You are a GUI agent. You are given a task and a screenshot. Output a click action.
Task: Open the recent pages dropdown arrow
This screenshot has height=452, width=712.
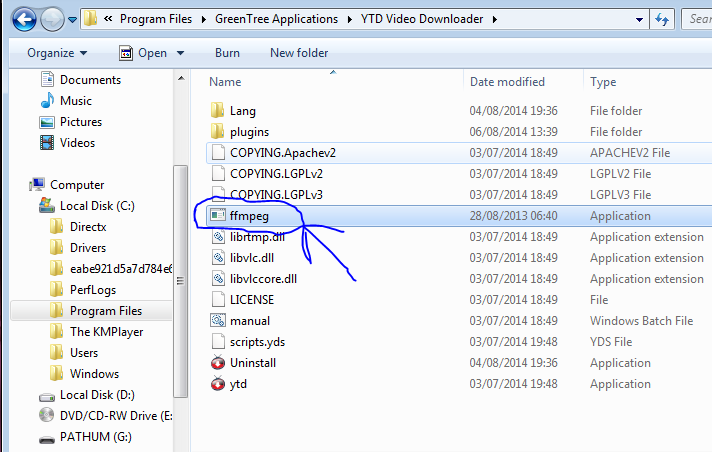pos(72,20)
